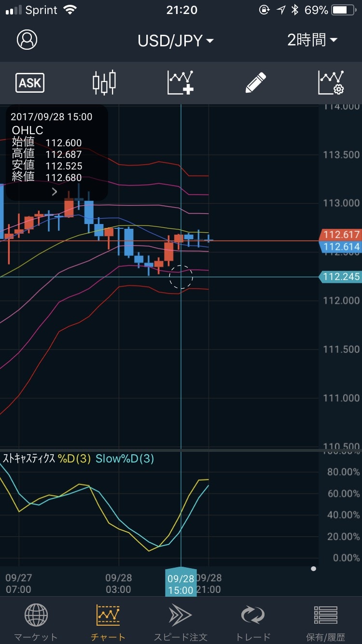
Task: Tap the ストキャスティクス indicator label
Action: (29, 459)
